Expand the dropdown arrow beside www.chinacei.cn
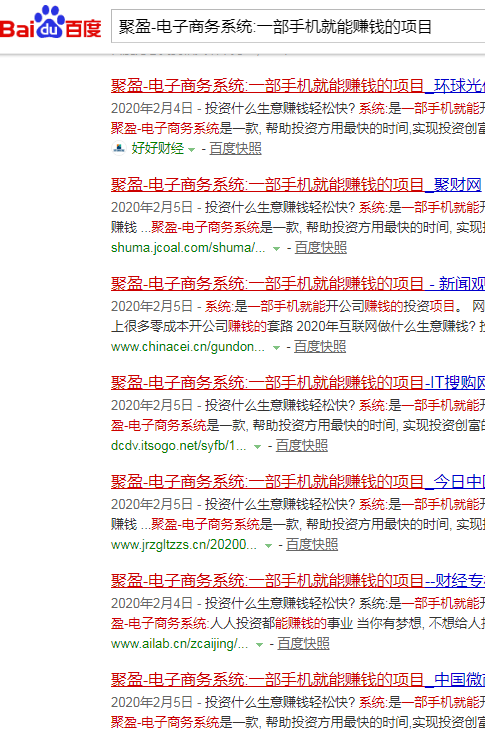The height and width of the screenshot is (735, 485). (276, 348)
